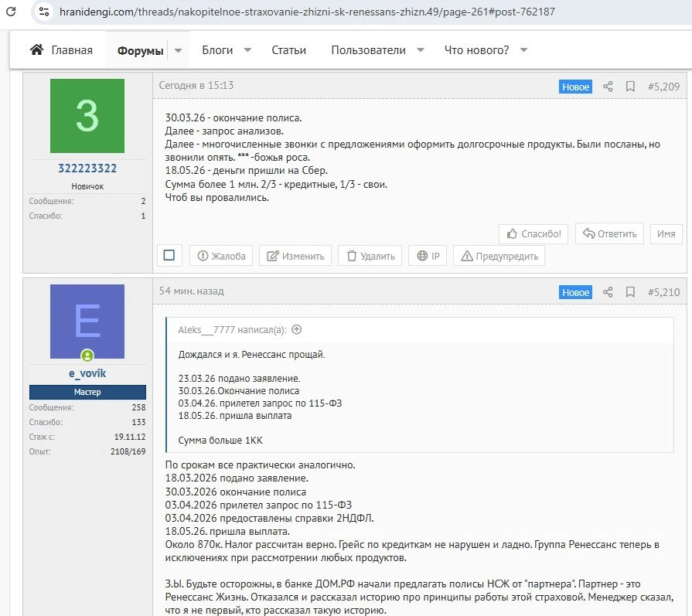This screenshot has height=616, width=692.
Task: Click the 54 мин. назад timestamp
Action: (192, 291)
